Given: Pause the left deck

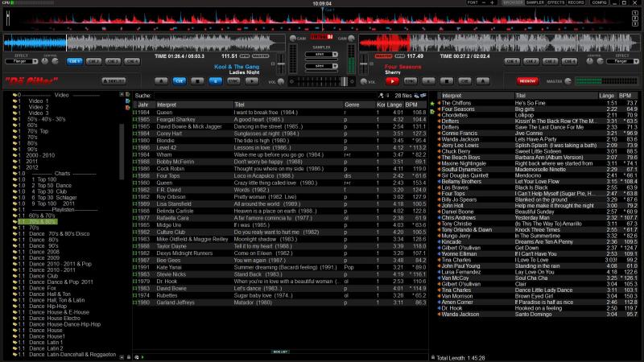Looking at the screenshot, I should pyautogui.click(x=215, y=81).
